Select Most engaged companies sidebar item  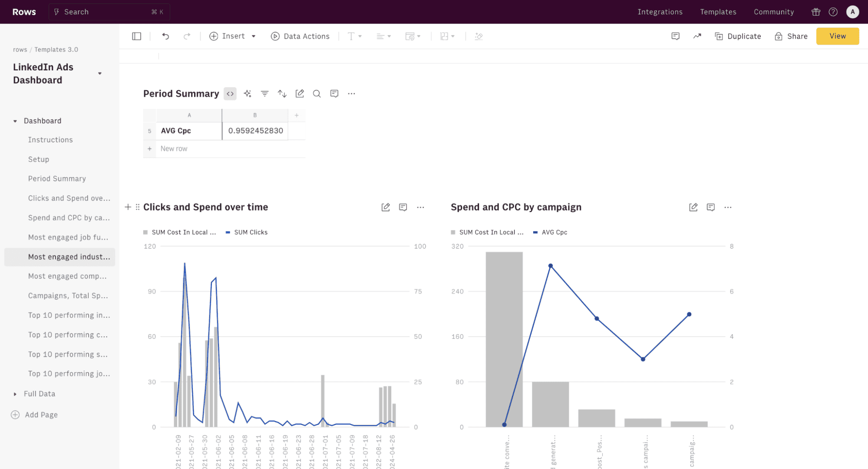coord(67,276)
